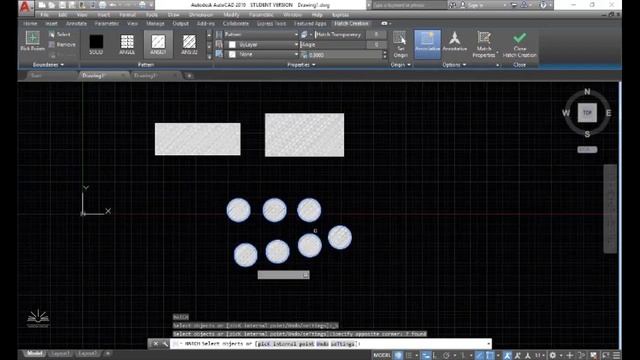Viewport: 640px width, 360px height.
Task: Click the Set Origin tool
Action: tap(400, 44)
